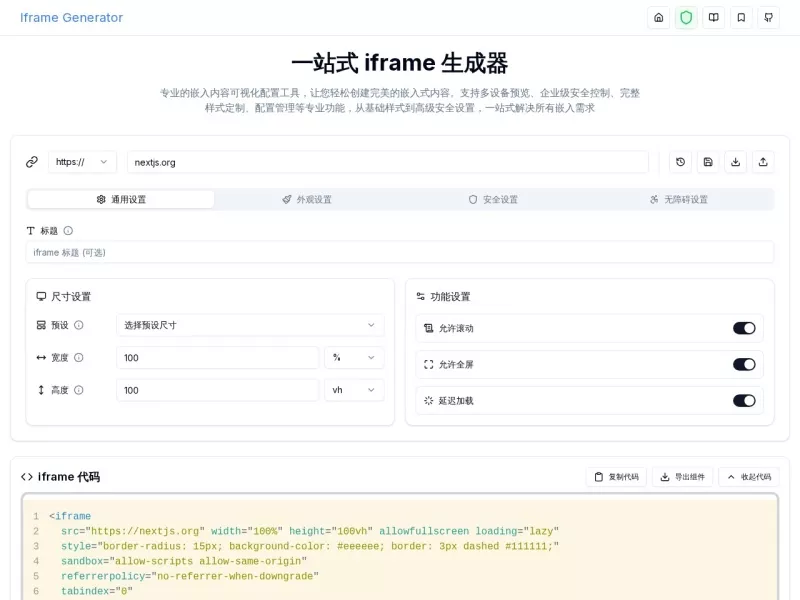Click the sandbox attribute code line
Image resolution: width=800 pixels, height=600 pixels.
(184, 561)
